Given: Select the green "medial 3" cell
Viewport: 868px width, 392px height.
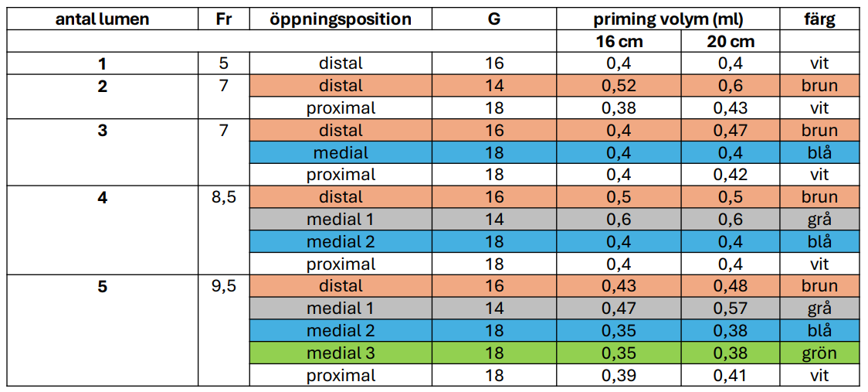Looking at the screenshot, I should click(341, 353).
